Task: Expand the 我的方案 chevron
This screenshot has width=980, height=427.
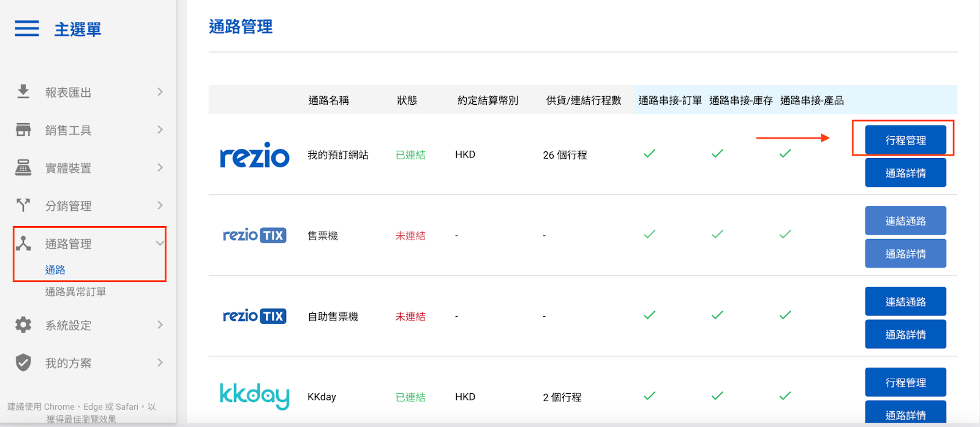Action: pos(160,363)
